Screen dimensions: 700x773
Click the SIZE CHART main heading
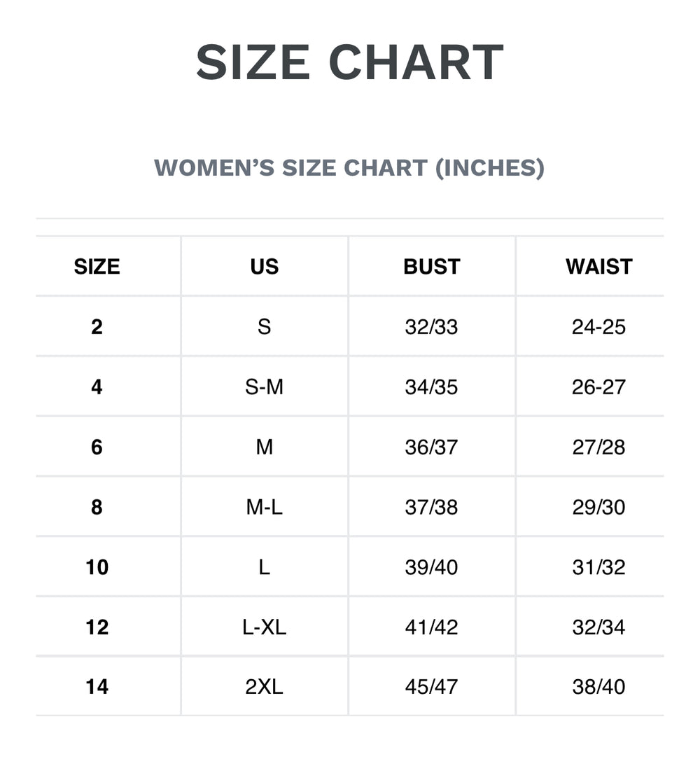pos(349,62)
